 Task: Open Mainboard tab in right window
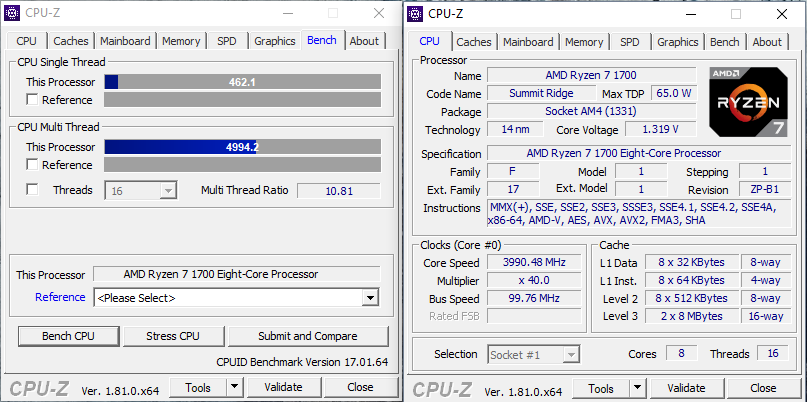point(528,42)
